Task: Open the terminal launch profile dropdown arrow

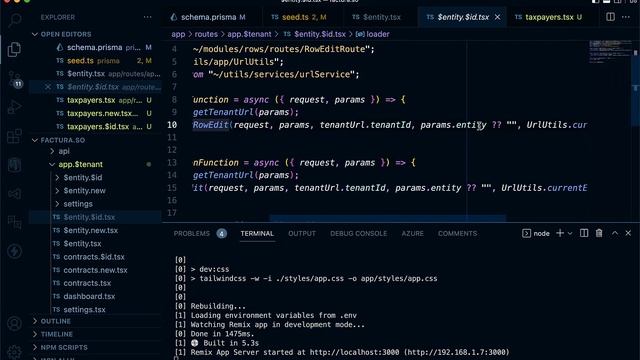Action: pos(570,233)
